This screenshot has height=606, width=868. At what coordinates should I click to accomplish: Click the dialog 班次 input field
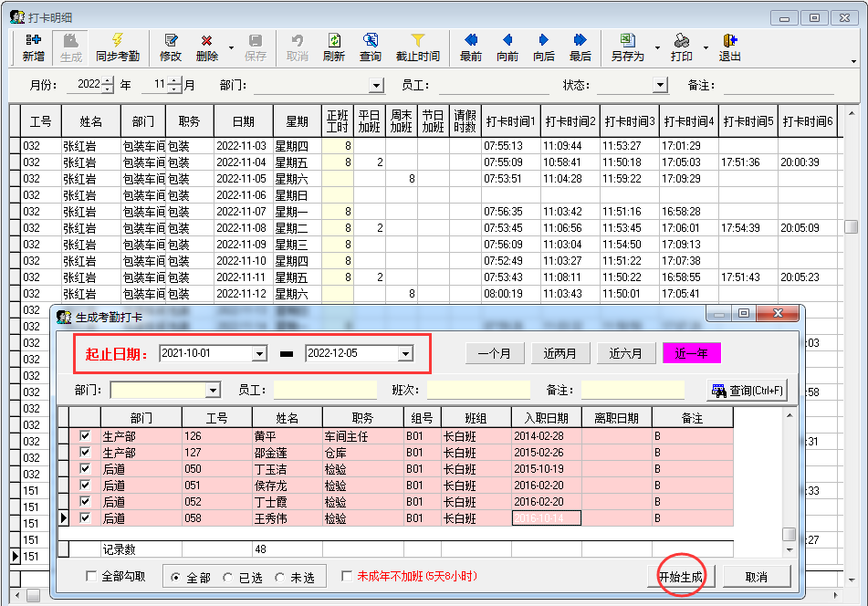[x=478, y=391]
